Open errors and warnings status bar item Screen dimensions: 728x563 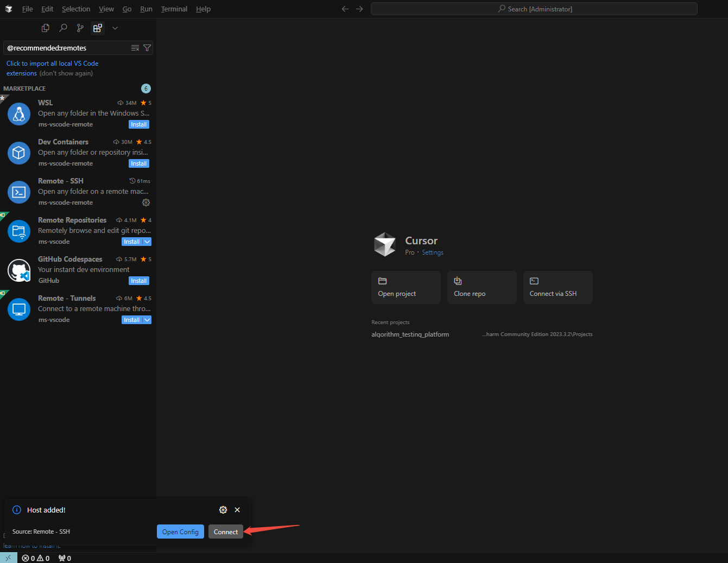[x=36, y=558]
